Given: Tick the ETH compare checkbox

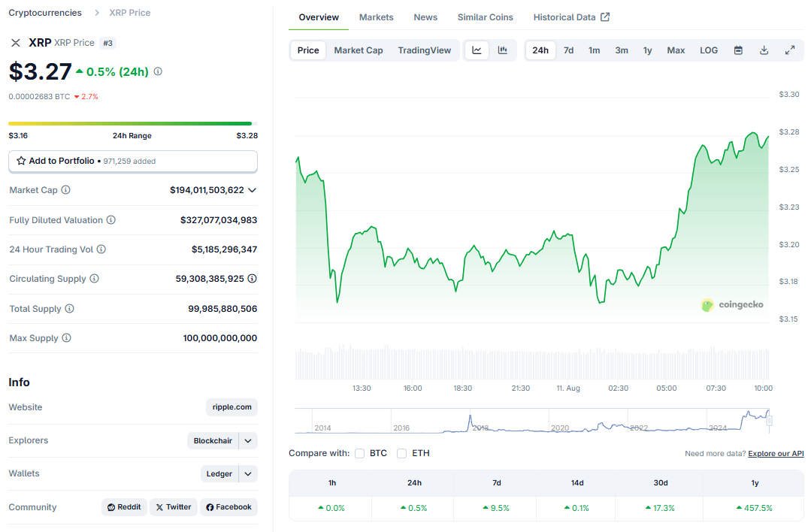Looking at the screenshot, I should click(401, 453).
